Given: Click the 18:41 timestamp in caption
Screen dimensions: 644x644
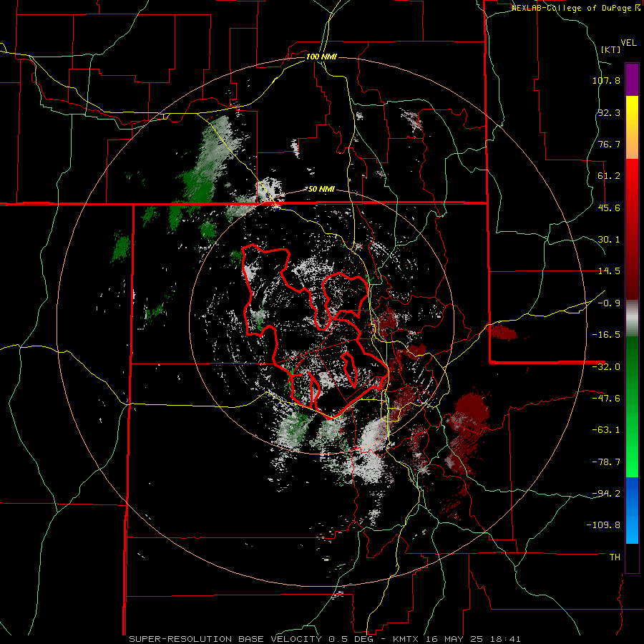Looking at the screenshot, I should 507,639.
